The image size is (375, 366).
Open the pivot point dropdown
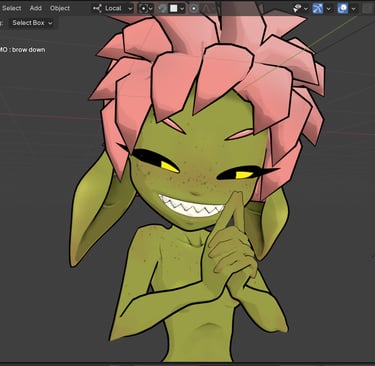[x=146, y=9]
